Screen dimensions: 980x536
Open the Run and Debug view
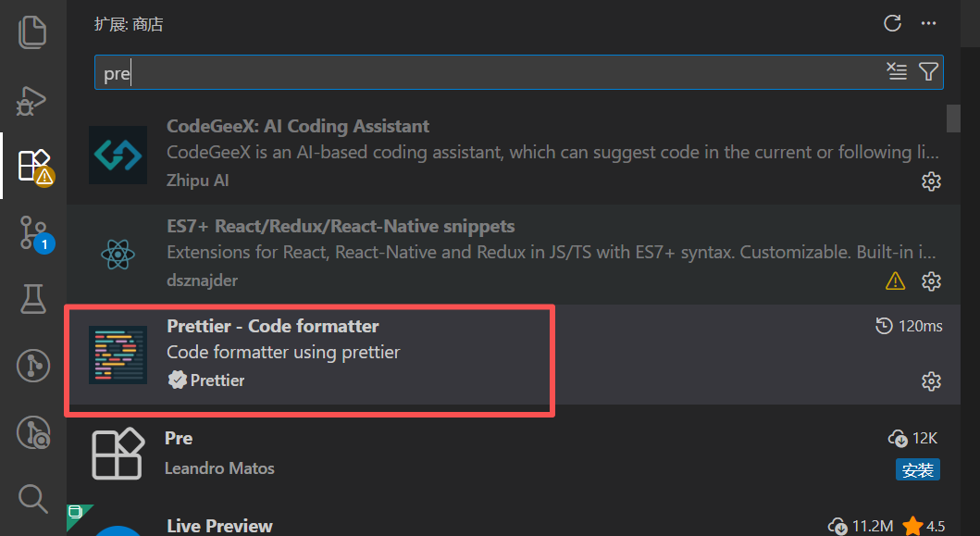coord(31,101)
